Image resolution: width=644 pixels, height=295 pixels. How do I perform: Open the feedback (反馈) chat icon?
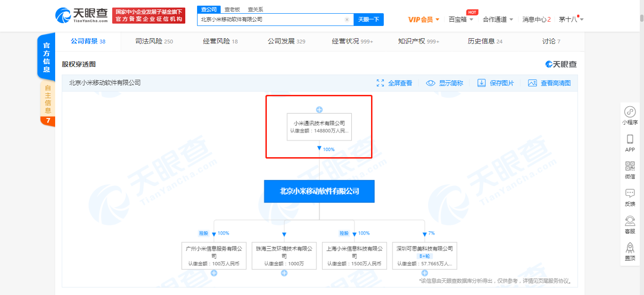(x=630, y=194)
